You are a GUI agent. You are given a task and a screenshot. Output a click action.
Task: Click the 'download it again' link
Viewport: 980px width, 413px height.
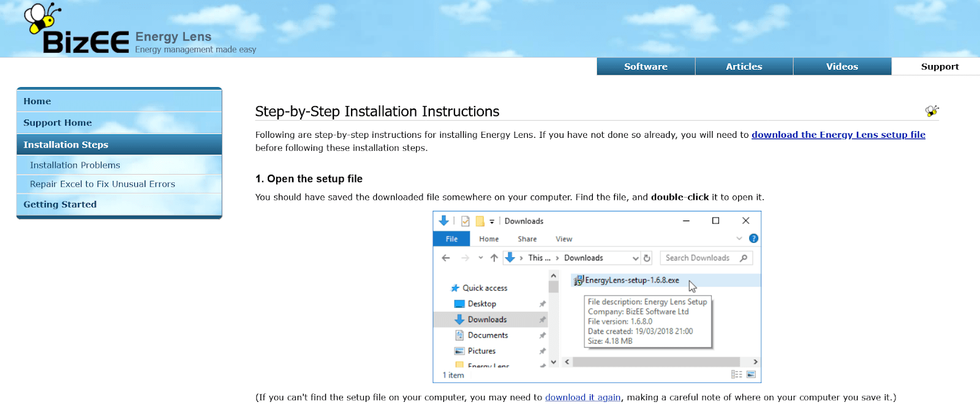pos(582,397)
